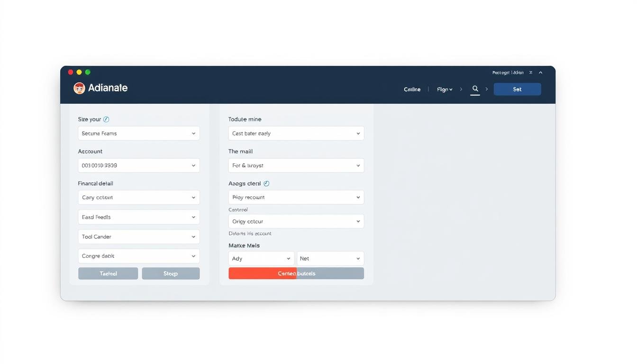Click the search magnifier icon in header
The height and width of the screenshot is (364, 637).
pos(475,89)
